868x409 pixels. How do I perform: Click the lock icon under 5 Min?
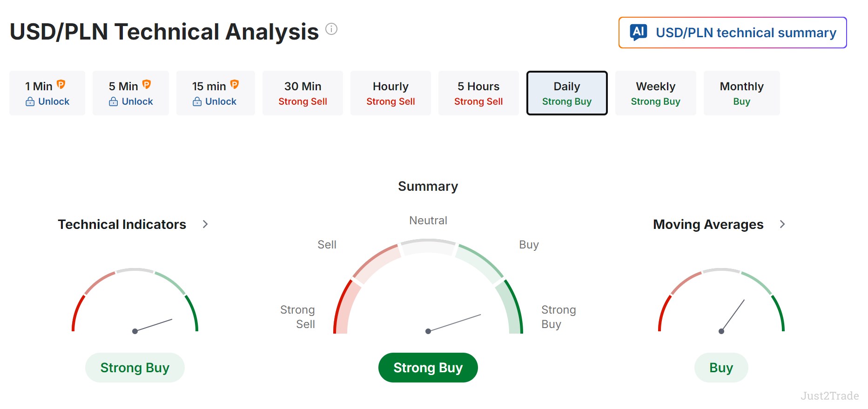113,101
